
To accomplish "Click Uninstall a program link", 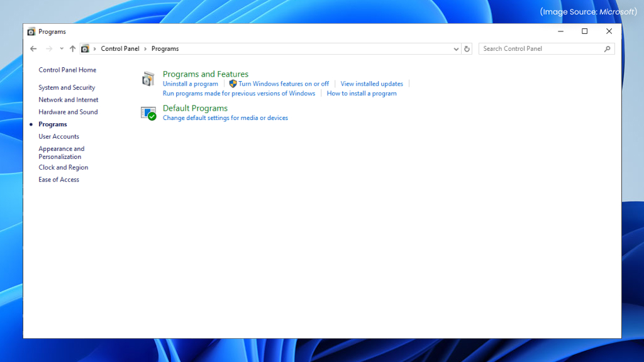I will (190, 84).
